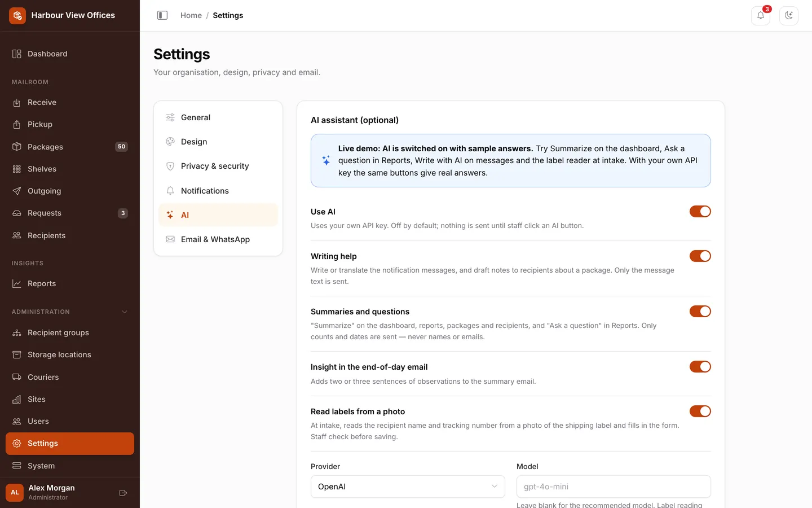This screenshot has width=812, height=508.
Task: Toggle the sidebar panel icon
Action: tap(162, 15)
